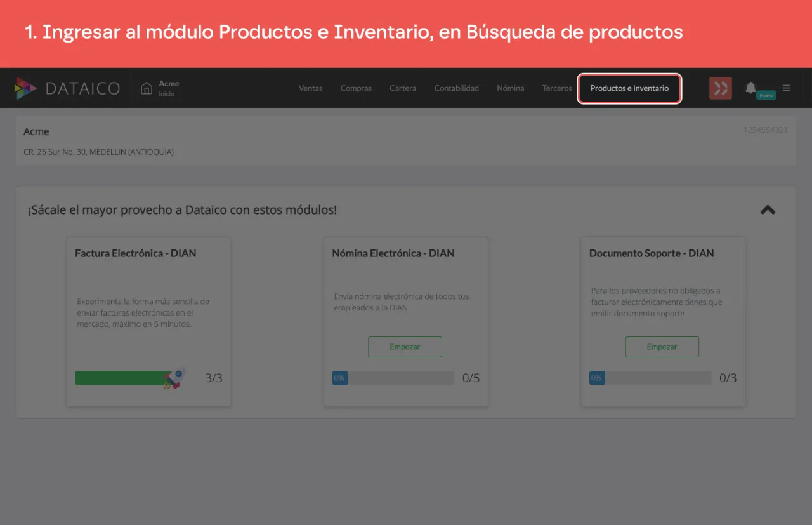Viewport: 812px width, 525px height.
Task: Click the address CR. 25 Sur No. 30
Action: click(x=98, y=152)
